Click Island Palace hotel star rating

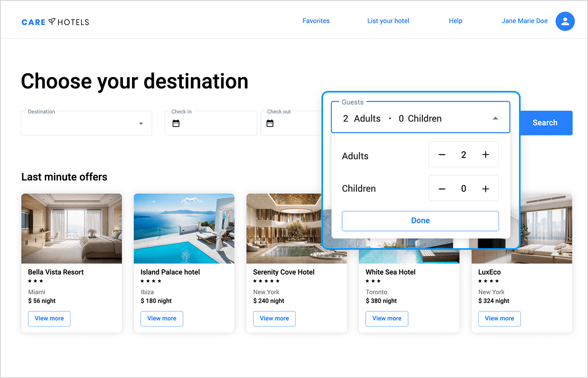point(151,281)
